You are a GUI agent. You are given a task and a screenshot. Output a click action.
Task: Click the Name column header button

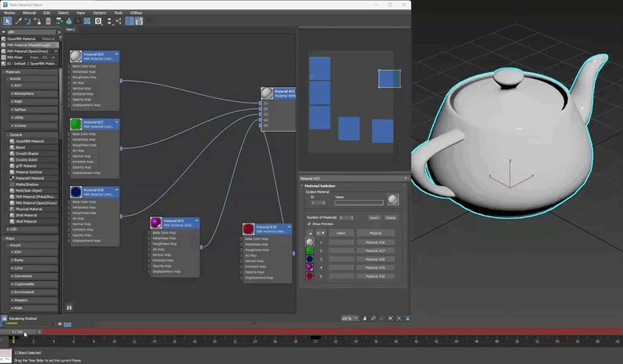tap(341, 233)
